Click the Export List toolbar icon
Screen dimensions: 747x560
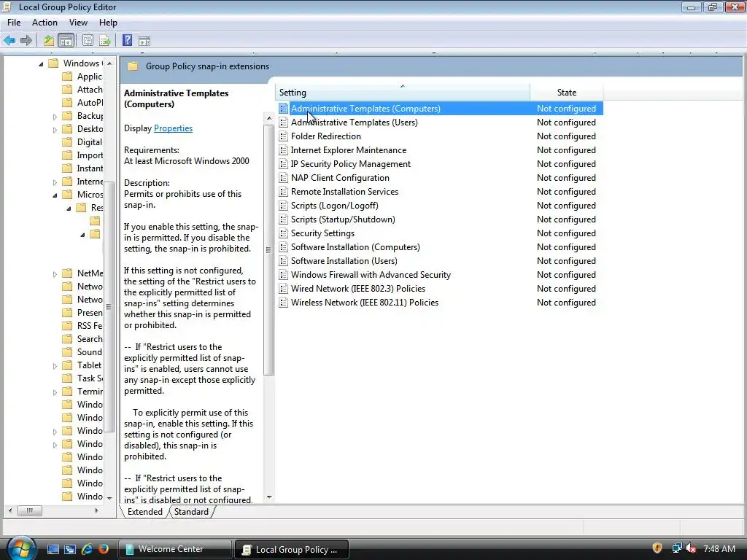click(105, 41)
